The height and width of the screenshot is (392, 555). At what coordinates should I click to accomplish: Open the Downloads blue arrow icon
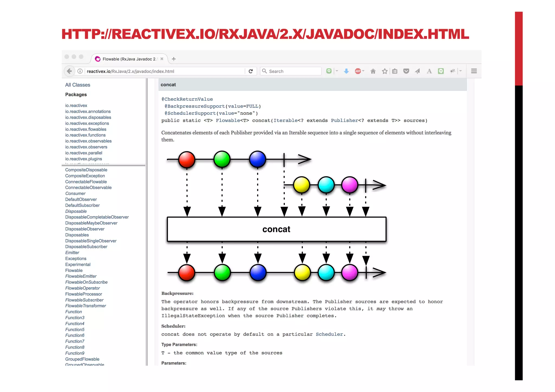(x=346, y=71)
